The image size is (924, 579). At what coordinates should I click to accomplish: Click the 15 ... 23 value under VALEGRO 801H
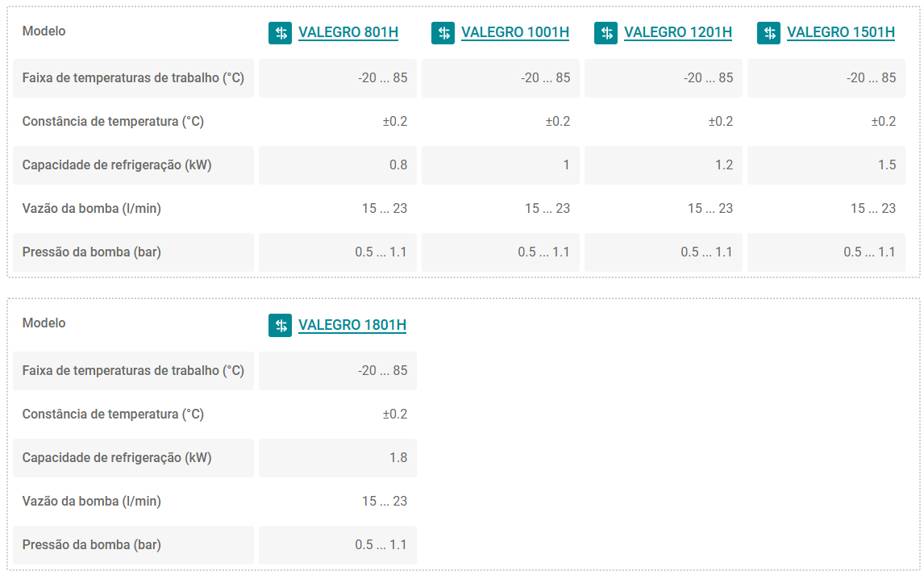pyautogui.click(x=385, y=209)
